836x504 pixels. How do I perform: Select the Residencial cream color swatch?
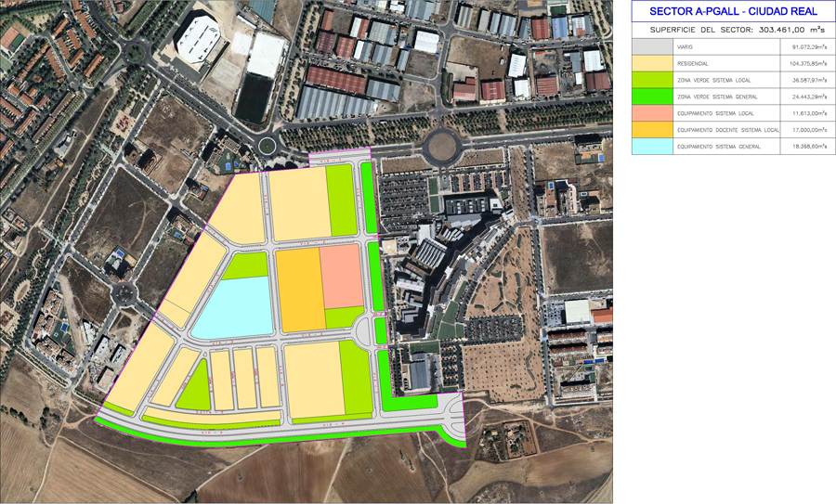(652, 63)
